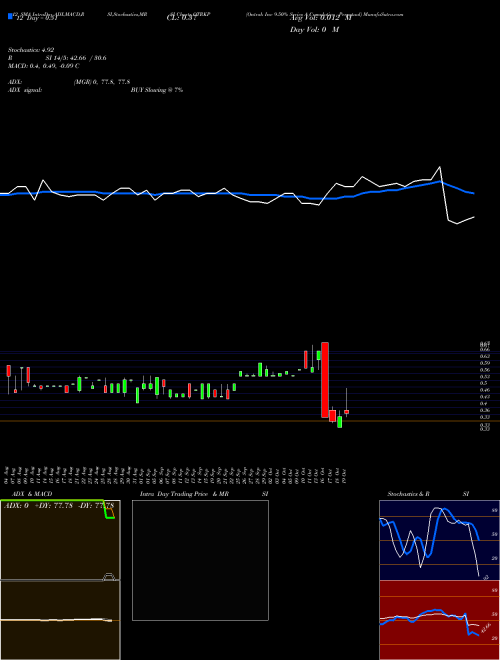Click inside the empty intraday price chart box
Viewport: 500px width, 660px height.
click(x=200, y=560)
